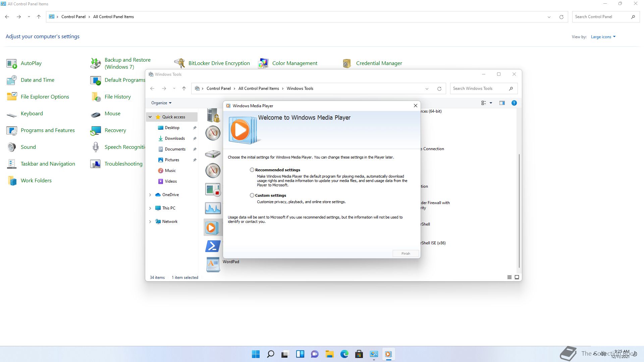Open File History item
Image resolution: width=644 pixels, height=362 pixels.
(111, 97)
